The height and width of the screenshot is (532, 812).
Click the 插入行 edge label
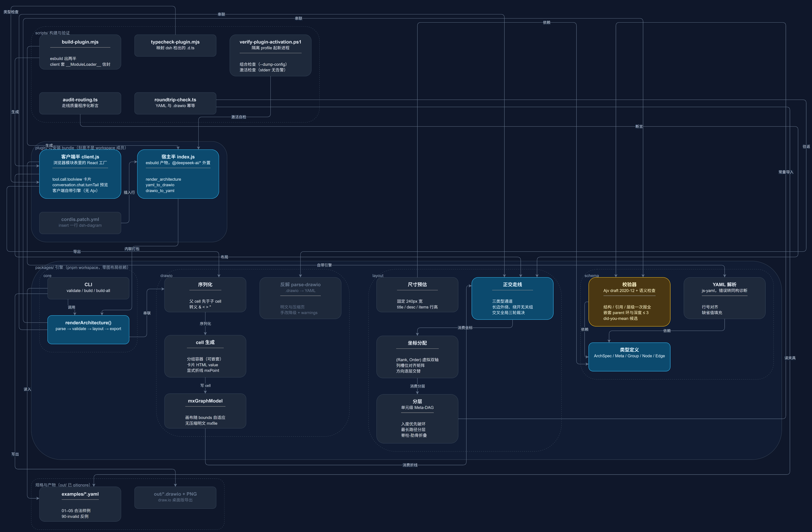tap(129, 192)
